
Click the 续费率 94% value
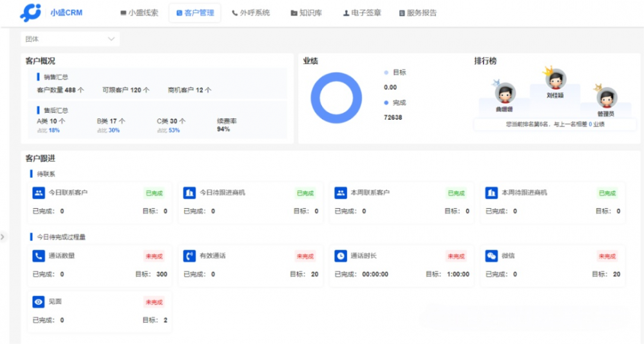click(223, 129)
